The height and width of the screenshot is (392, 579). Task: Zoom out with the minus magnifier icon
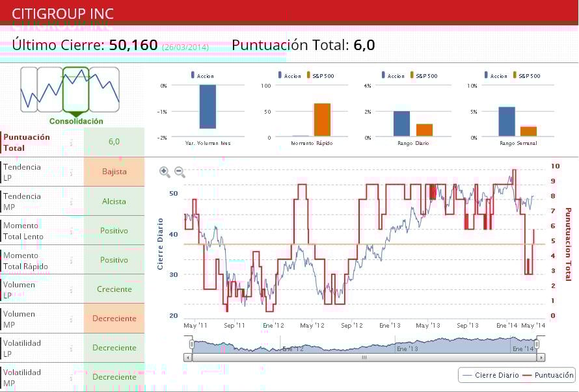[180, 172]
